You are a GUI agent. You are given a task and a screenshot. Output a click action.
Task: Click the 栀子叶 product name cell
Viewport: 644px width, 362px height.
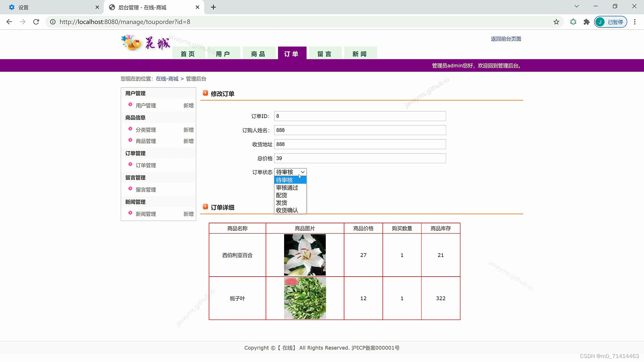coord(237,298)
